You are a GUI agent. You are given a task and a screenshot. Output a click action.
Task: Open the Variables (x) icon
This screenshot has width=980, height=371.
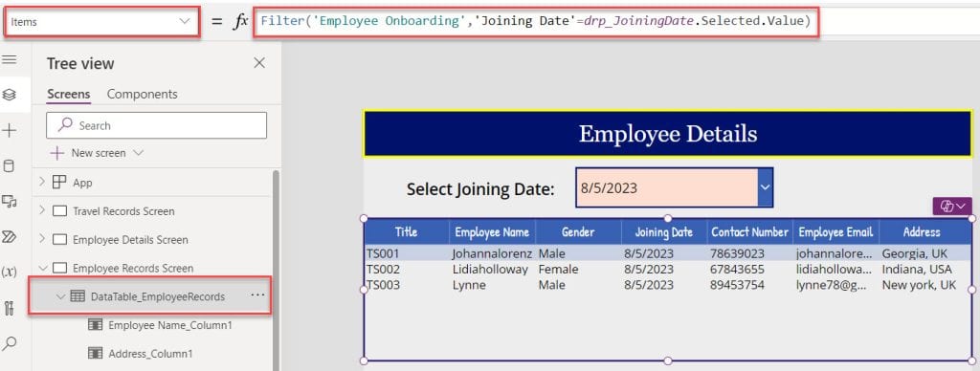[9, 272]
